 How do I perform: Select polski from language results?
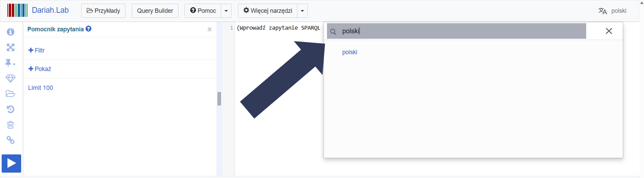(350, 52)
